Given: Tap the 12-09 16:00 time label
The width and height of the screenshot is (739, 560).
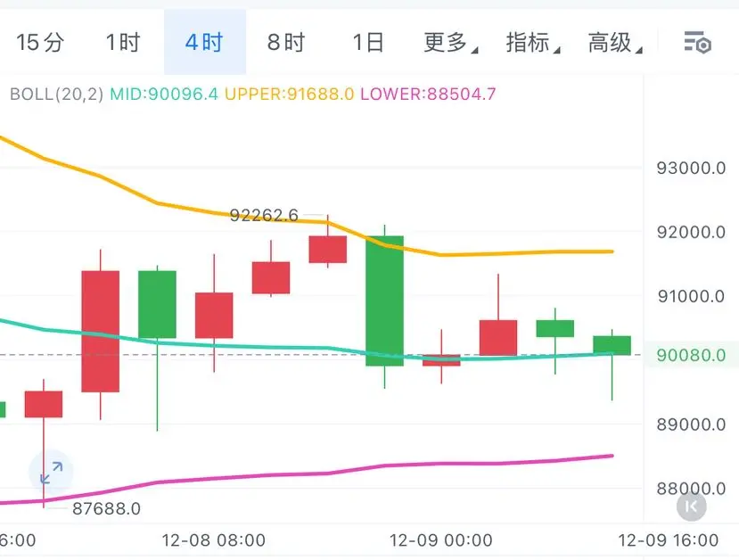Looking at the screenshot, I should 669,540.
